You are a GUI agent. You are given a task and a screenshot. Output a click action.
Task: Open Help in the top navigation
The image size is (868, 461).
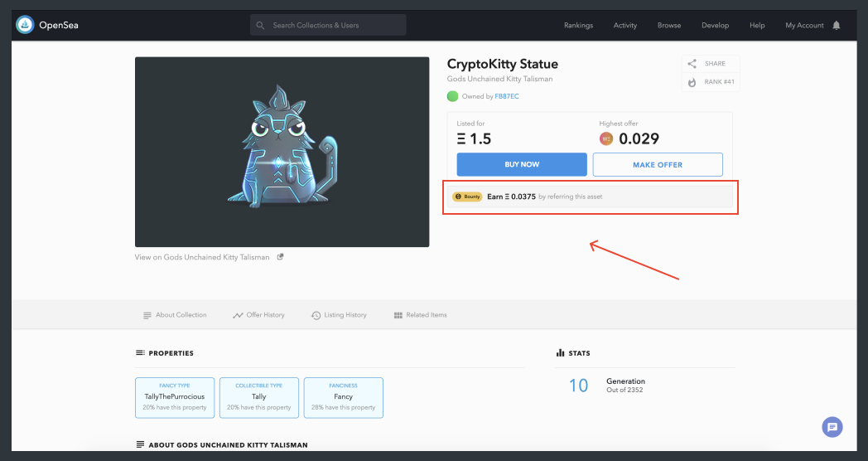pos(757,26)
